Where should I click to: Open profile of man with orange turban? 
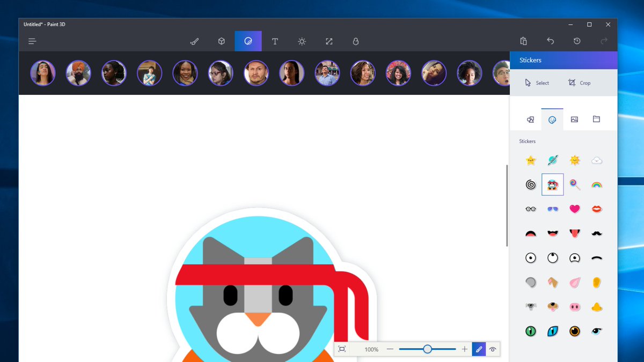(78, 73)
